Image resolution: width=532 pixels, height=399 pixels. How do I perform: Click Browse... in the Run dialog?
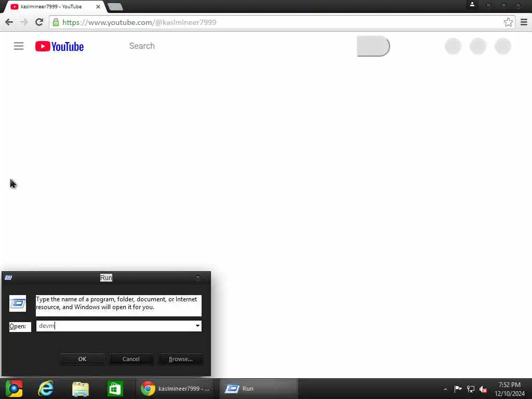tap(180, 359)
